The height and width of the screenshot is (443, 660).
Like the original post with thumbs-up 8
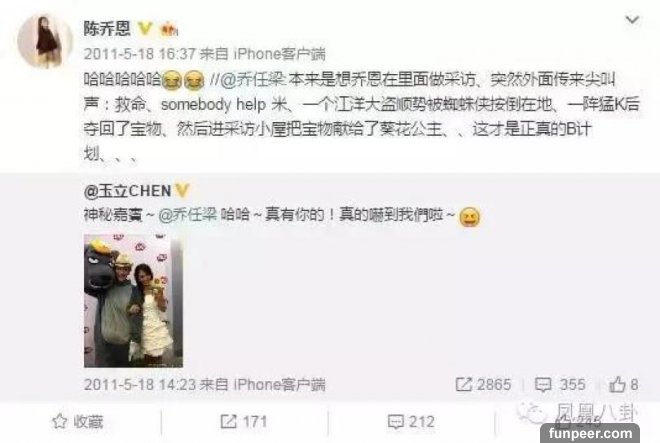click(x=624, y=384)
